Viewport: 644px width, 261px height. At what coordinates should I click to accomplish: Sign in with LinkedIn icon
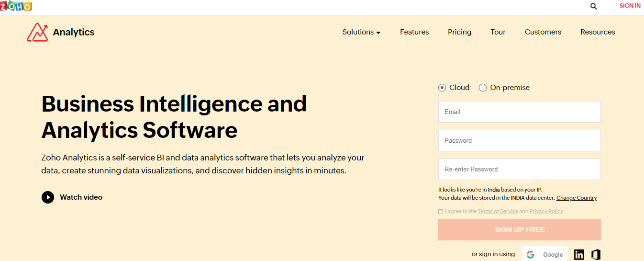point(579,255)
